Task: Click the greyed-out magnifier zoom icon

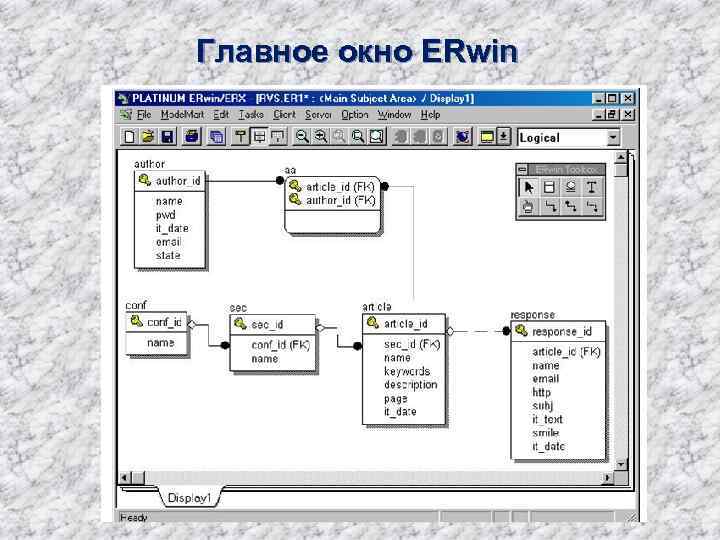Action: coord(339,137)
